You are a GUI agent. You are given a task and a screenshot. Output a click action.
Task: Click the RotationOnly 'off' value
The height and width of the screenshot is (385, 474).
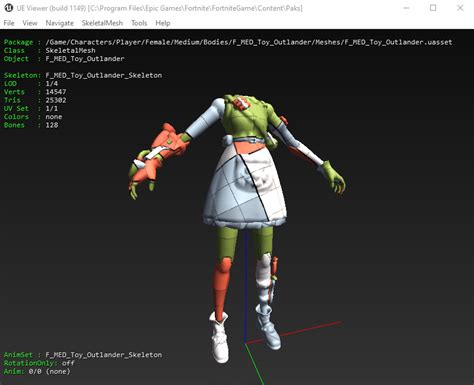point(68,363)
